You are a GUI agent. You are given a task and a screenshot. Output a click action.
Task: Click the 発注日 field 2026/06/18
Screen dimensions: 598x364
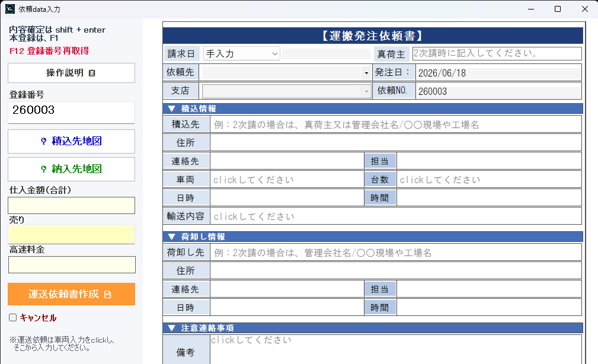click(498, 73)
